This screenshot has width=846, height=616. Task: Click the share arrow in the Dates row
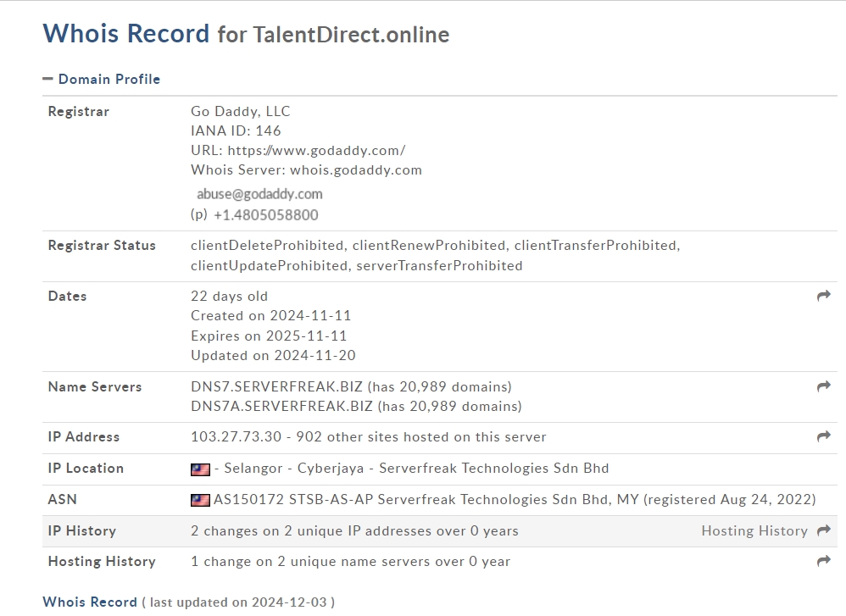pyautogui.click(x=823, y=296)
